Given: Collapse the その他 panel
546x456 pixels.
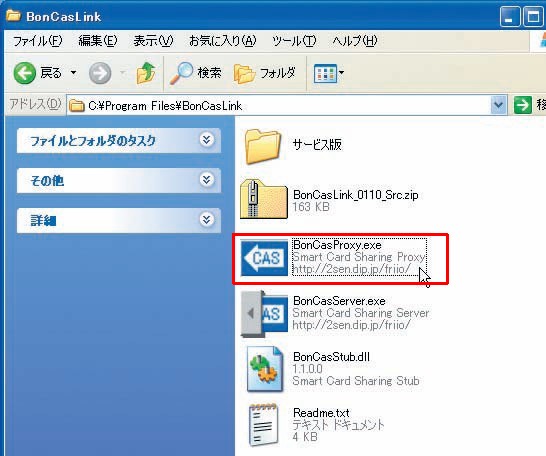Looking at the screenshot, I should (207, 180).
